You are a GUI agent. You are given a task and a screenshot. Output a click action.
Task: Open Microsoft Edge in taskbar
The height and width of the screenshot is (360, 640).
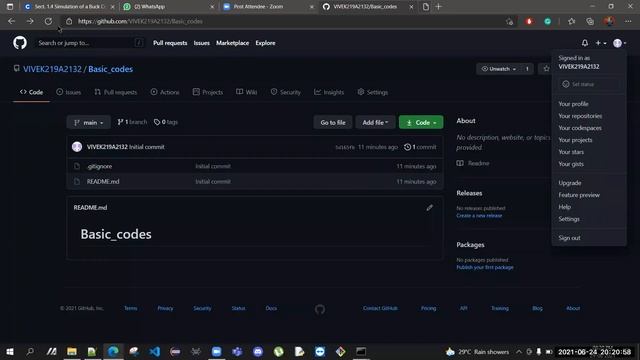pos(113,351)
